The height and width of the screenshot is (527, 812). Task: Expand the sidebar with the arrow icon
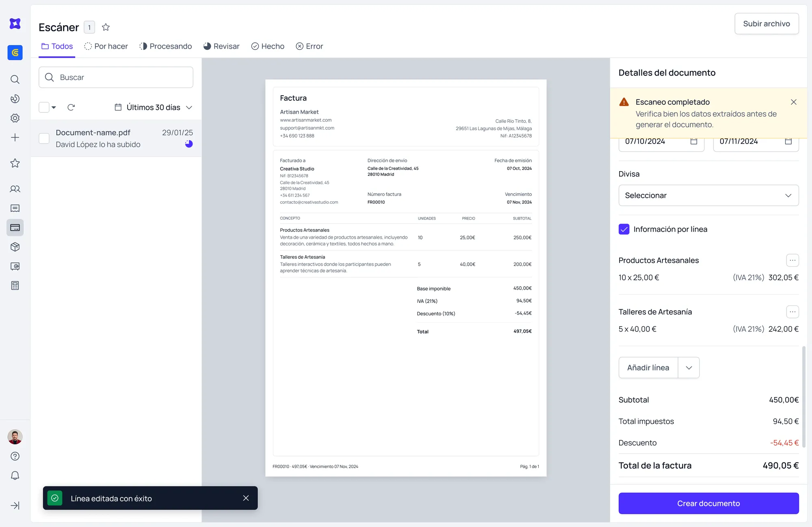(15, 505)
